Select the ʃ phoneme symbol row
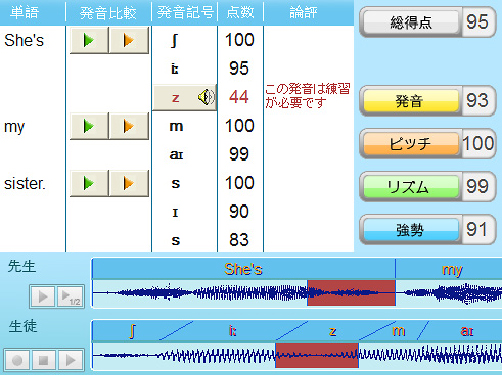 [174, 41]
